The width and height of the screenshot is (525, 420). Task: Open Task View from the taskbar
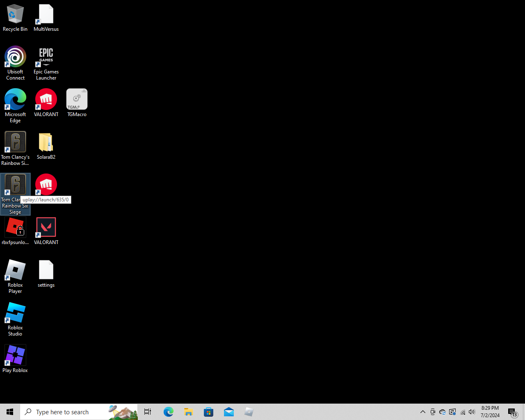click(148, 412)
